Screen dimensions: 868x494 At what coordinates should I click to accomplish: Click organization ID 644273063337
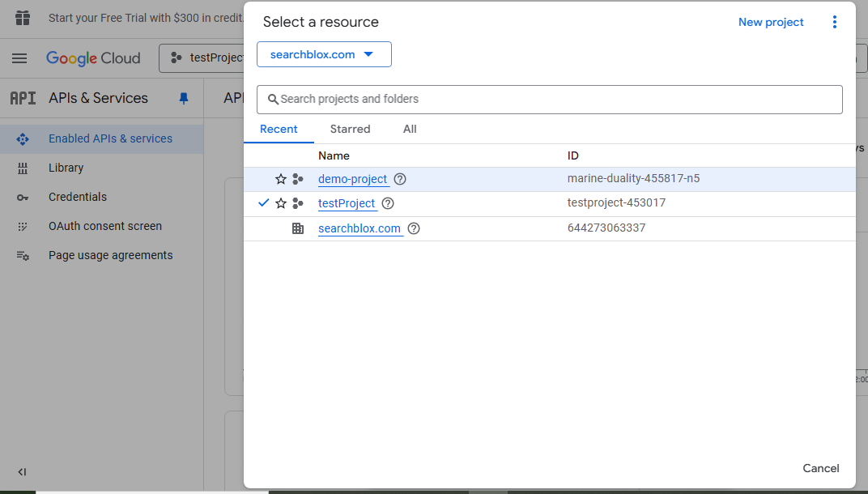pyautogui.click(x=606, y=228)
